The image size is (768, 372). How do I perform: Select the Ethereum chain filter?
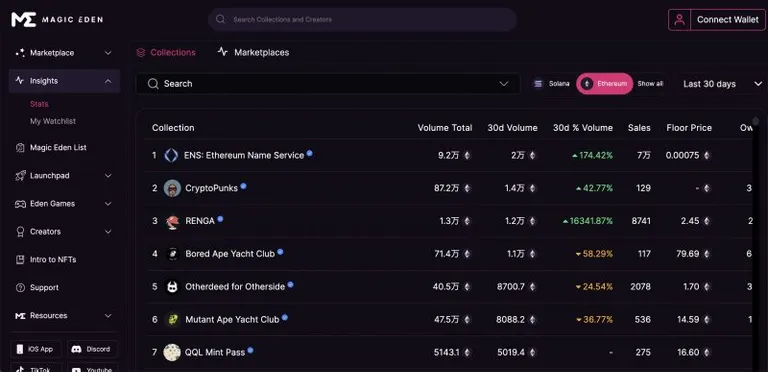pos(604,84)
